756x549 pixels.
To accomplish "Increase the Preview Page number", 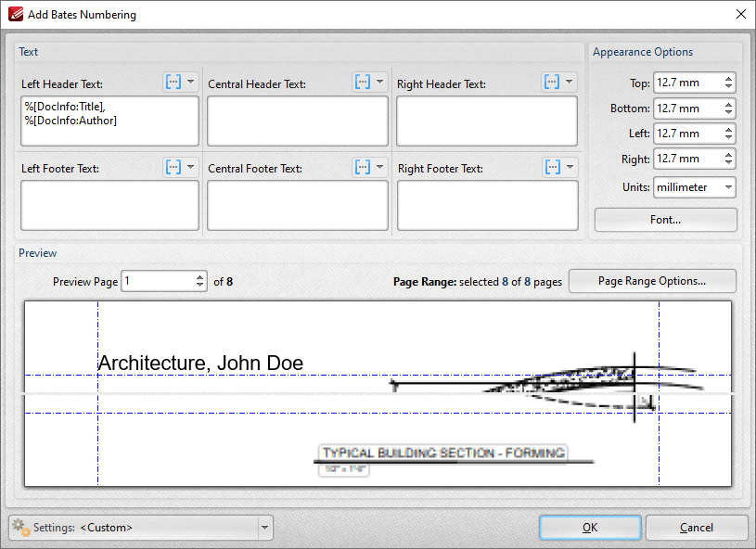I will [x=199, y=276].
